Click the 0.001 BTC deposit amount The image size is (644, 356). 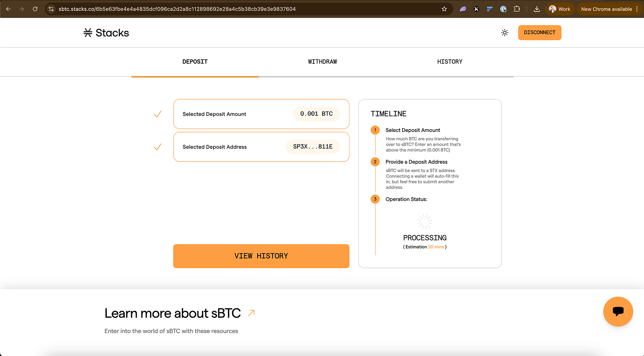[x=316, y=114]
